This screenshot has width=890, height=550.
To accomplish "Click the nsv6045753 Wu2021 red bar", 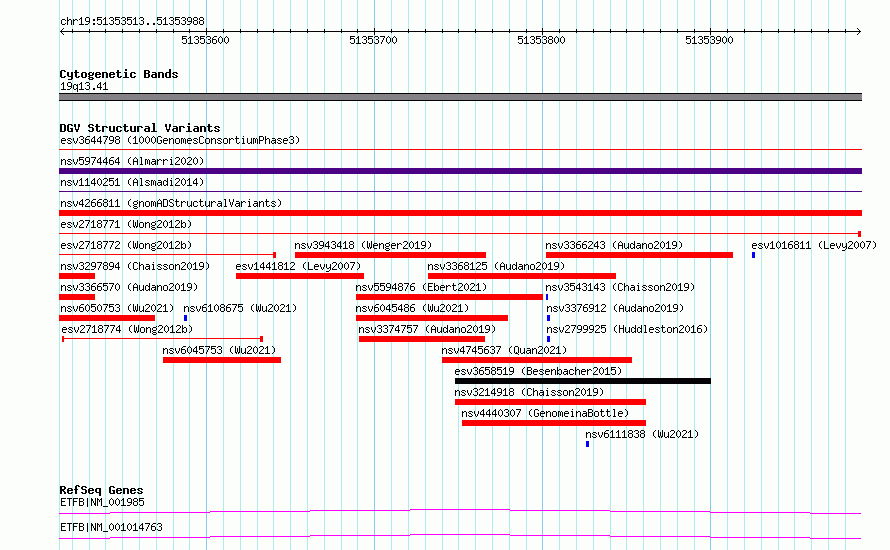I will [x=222, y=360].
